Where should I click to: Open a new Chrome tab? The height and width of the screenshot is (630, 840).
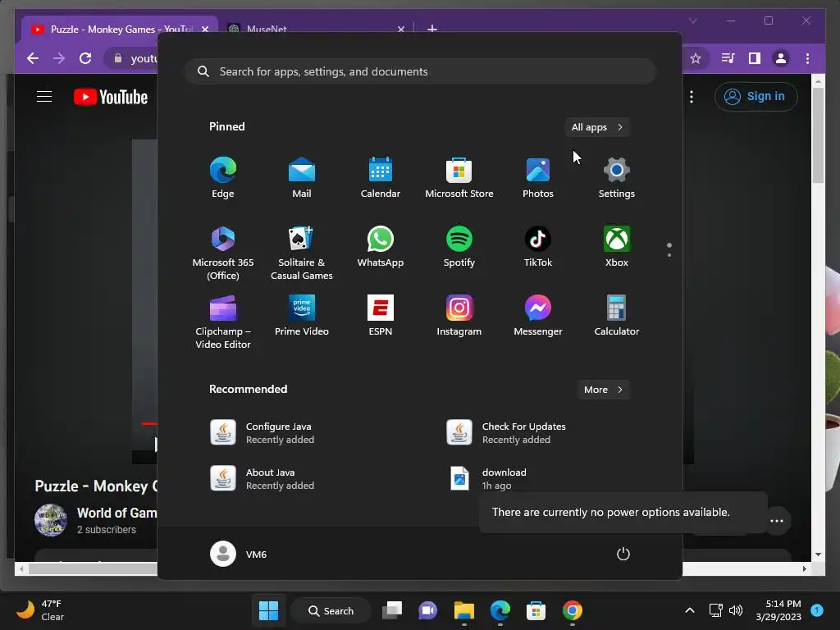432,29
